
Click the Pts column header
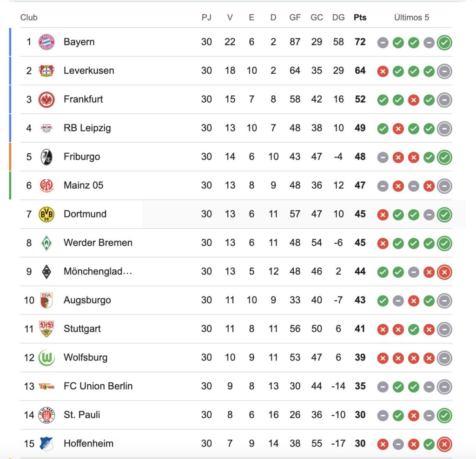360,18
